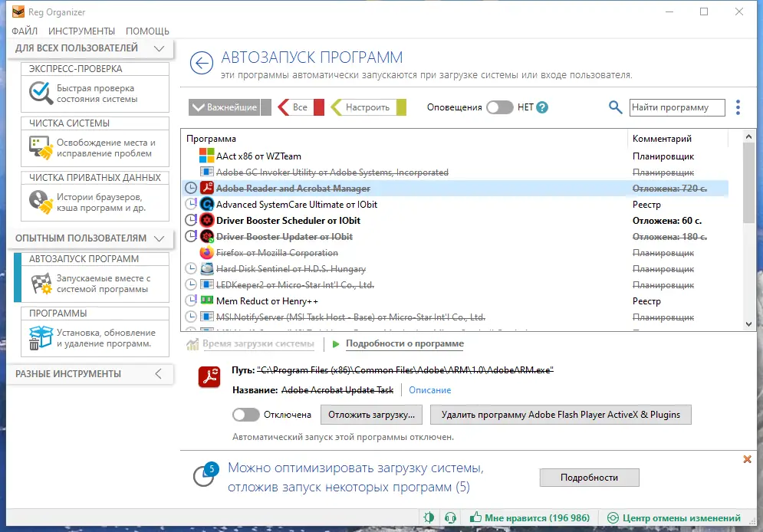Close the optimization tip with orange X
The height and width of the screenshot is (532, 763).
pos(748,459)
